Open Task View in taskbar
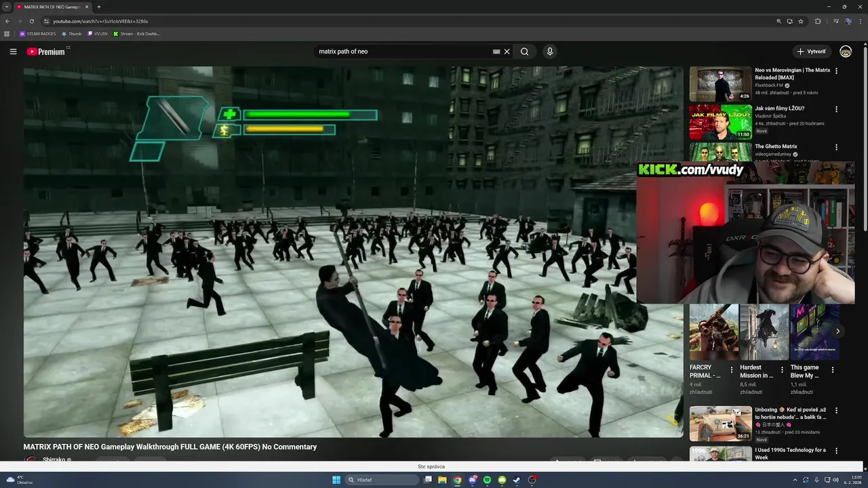 428,480
